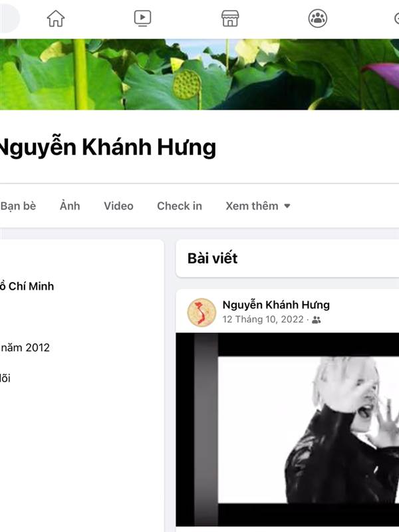Expand the Xem thêm dropdown
The width and height of the screenshot is (399, 532).
click(x=258, y=206)
